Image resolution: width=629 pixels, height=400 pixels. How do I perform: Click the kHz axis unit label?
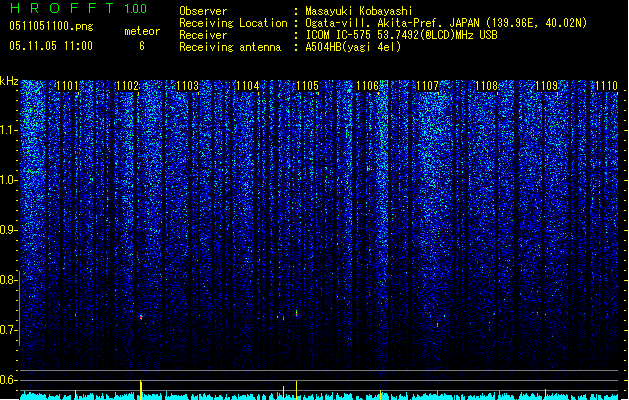[9, 81]
